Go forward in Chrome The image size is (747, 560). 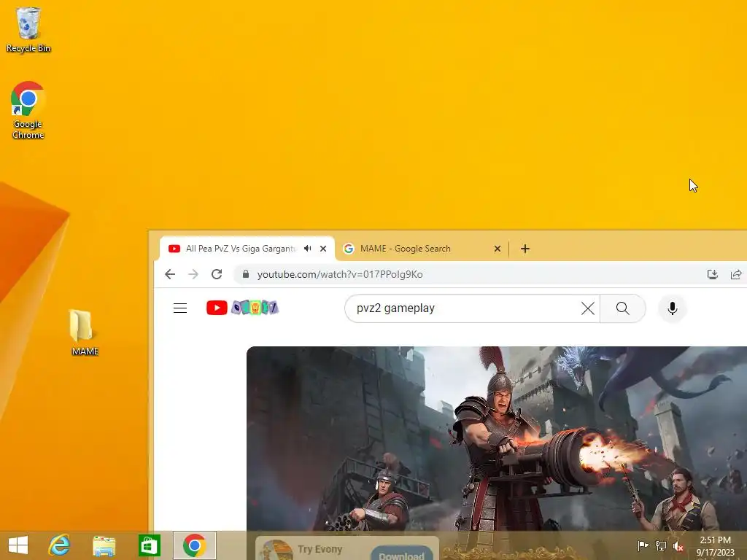tap(193, 274)
